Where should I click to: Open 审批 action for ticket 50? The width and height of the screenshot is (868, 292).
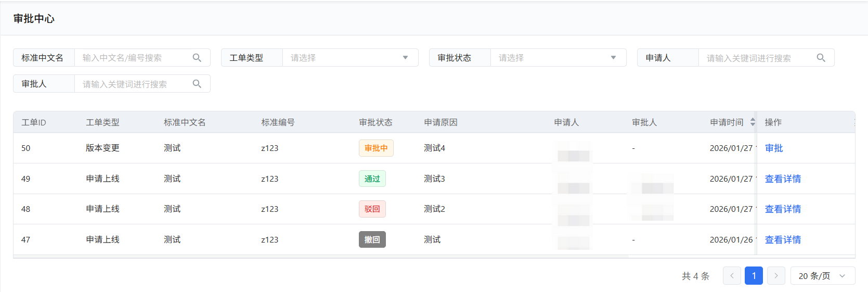click(x=774, y=148)
